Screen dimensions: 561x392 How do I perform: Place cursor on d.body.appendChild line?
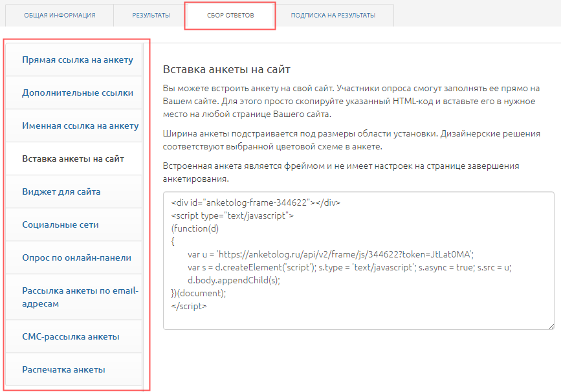234,280
